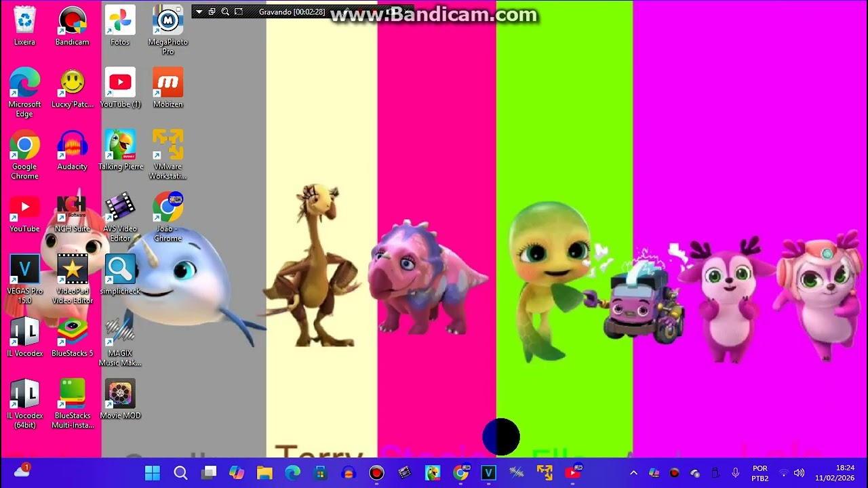Viewport: 868px width, 488px height.
Task: Open the weather widget with notification badge
Action: click(22, 471)
